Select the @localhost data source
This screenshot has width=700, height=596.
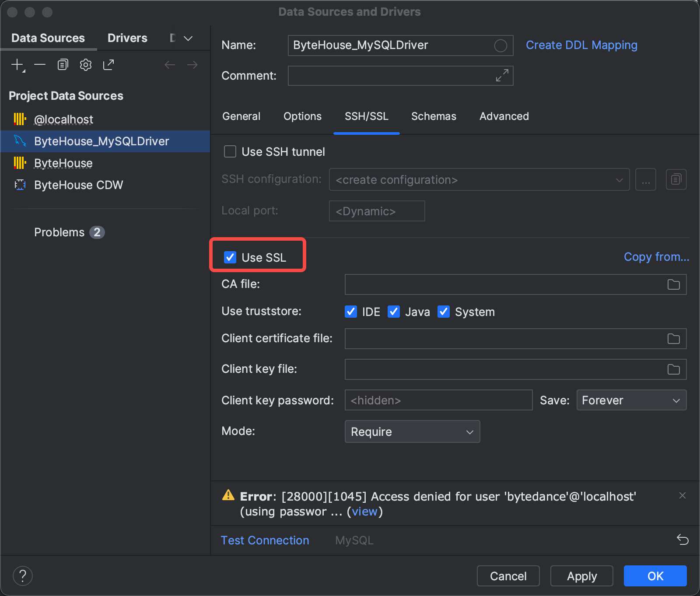pyautogui.click(x=105, y=119)
